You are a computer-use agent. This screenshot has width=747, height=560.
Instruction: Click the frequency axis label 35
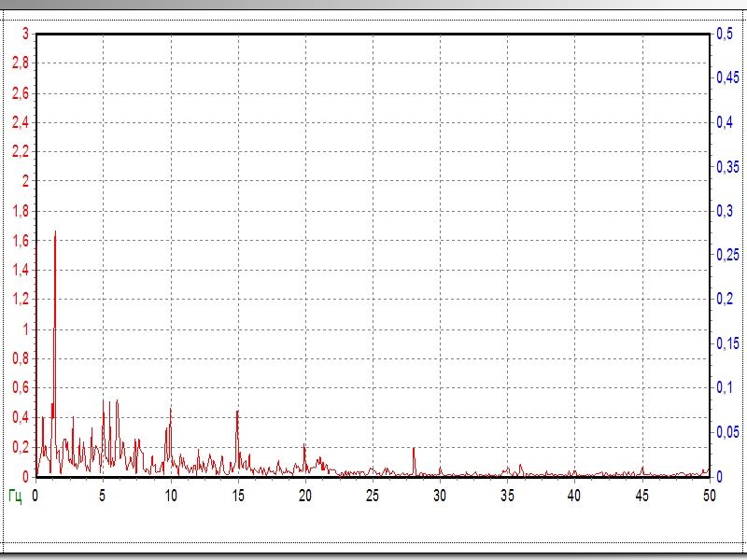click(507, 496)
